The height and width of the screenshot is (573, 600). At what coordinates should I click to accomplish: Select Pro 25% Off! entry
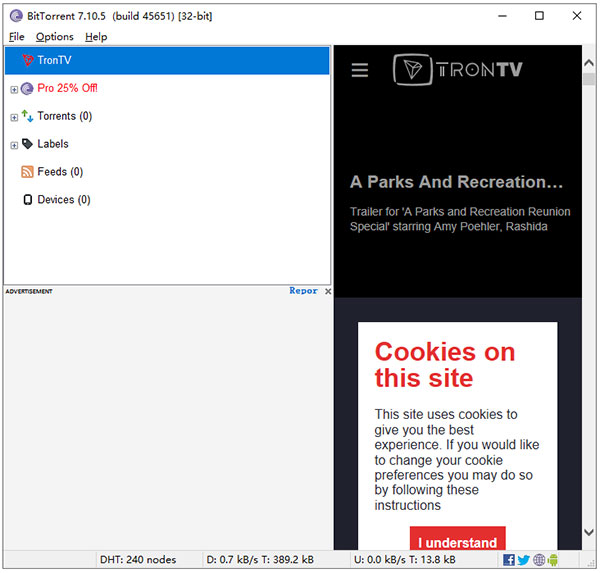pos(67,88)
